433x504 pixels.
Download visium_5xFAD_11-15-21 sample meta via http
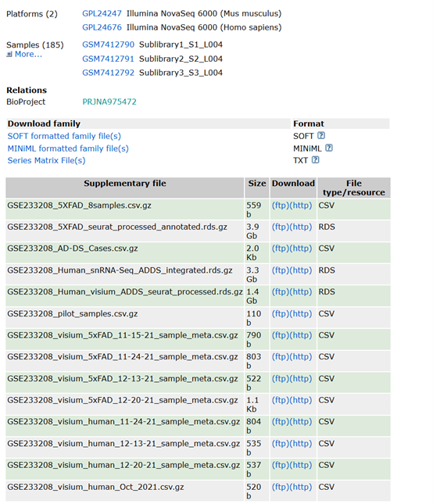pyautogui.click(x=301, y=335)
